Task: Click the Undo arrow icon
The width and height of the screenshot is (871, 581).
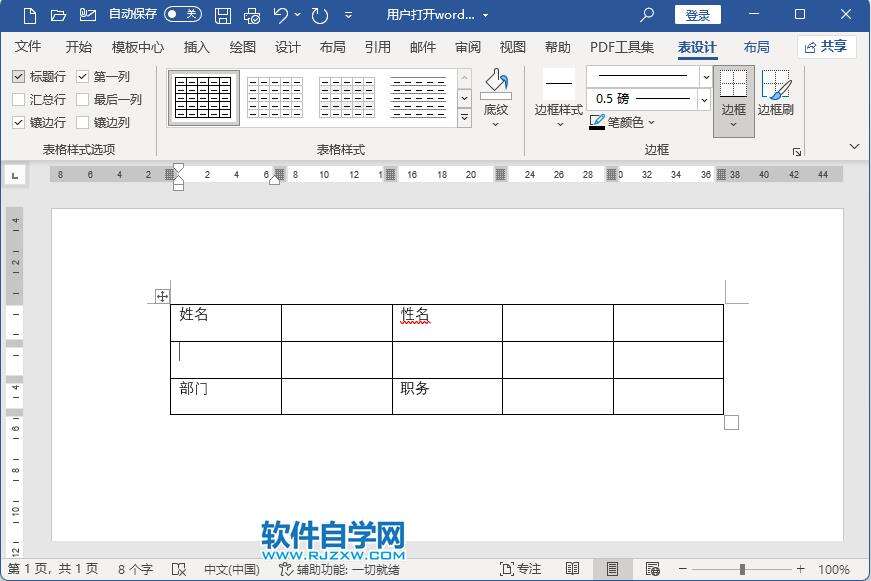Action: pos(281,15)
